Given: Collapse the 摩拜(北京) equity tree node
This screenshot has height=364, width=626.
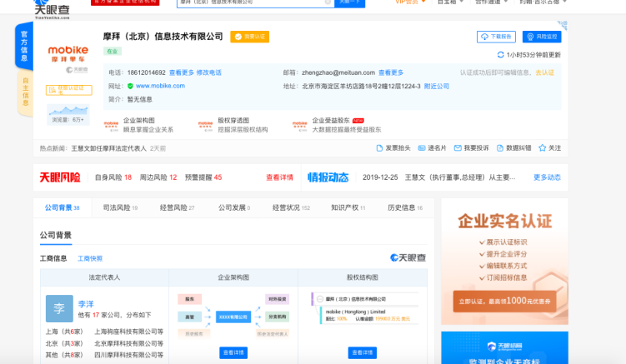Looking at the screenshot, I should (320, 299).
